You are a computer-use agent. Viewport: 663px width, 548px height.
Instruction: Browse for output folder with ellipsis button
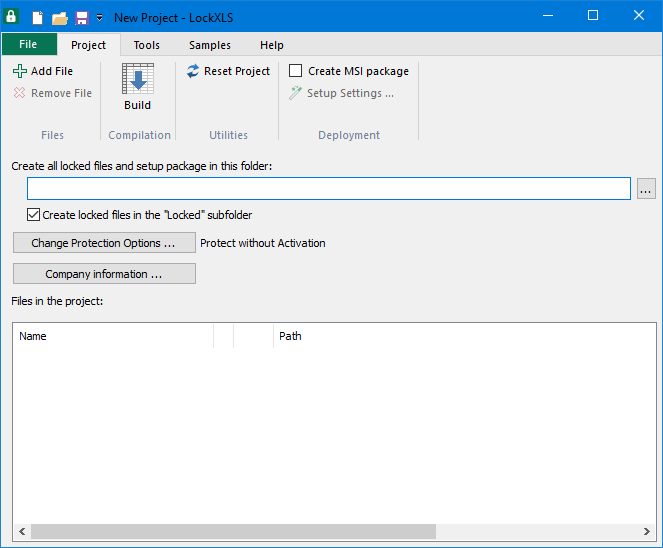pyautogui.click(x=646, y=189)
